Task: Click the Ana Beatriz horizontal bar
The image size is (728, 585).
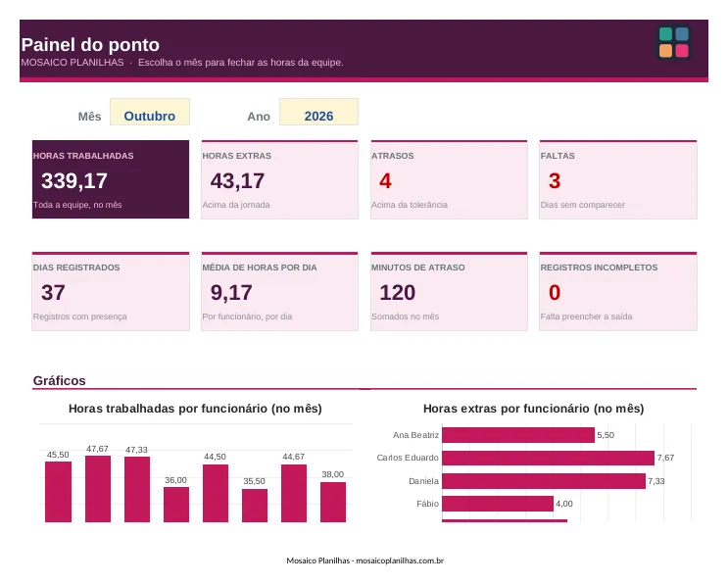Action: (x=518, y=435)
